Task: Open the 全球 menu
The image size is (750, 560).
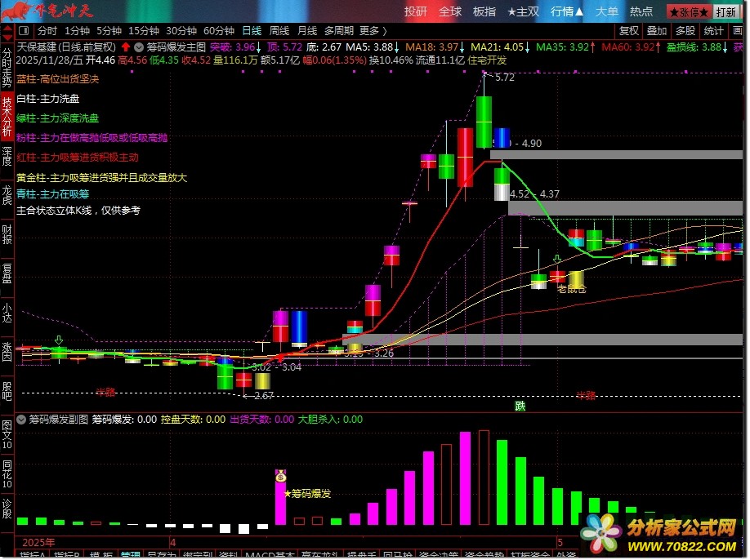Action: point(449,11)
